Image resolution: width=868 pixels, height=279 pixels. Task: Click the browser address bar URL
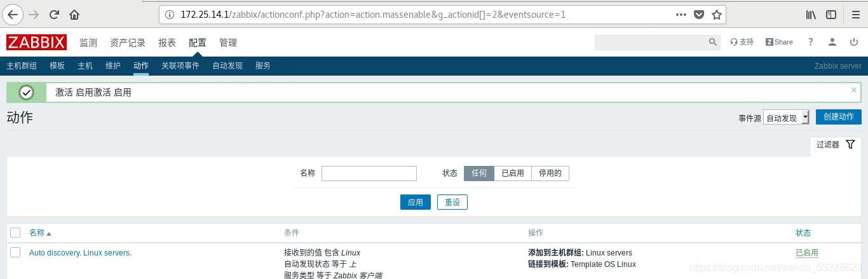tap(373, 14)
